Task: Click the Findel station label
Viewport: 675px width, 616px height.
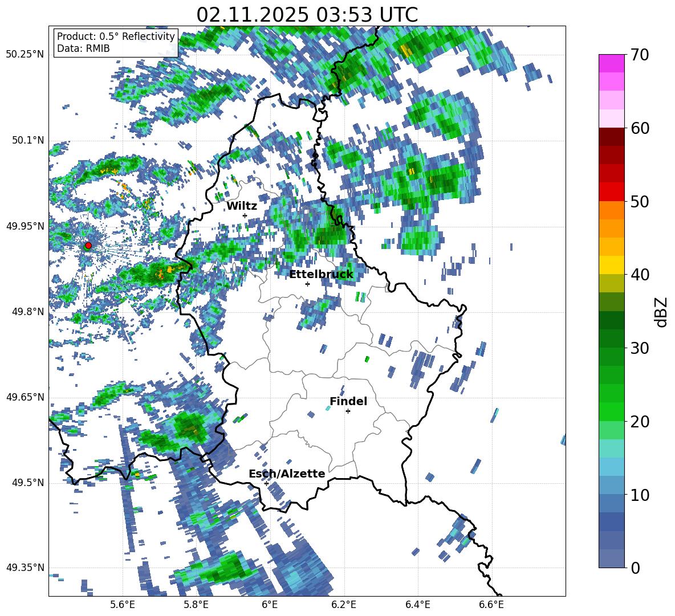Action: [x=348, y=401]
